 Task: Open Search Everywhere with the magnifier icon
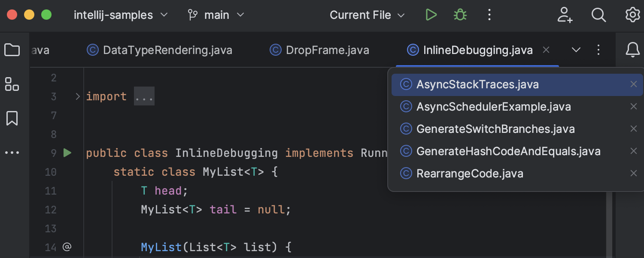click(x=598, y=15)
